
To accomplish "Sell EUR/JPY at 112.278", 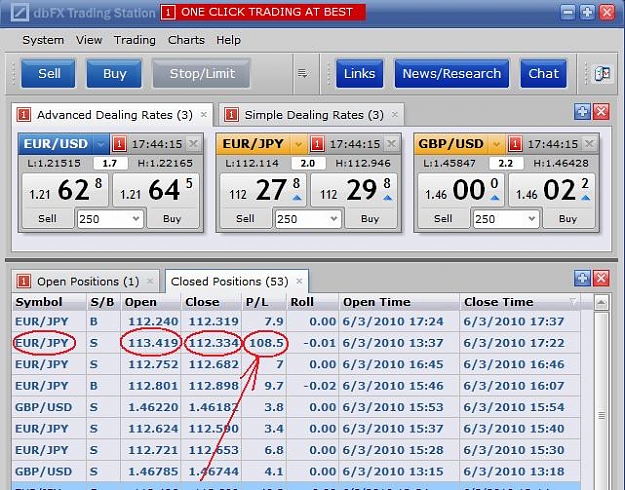I will (x=263, y=190).
